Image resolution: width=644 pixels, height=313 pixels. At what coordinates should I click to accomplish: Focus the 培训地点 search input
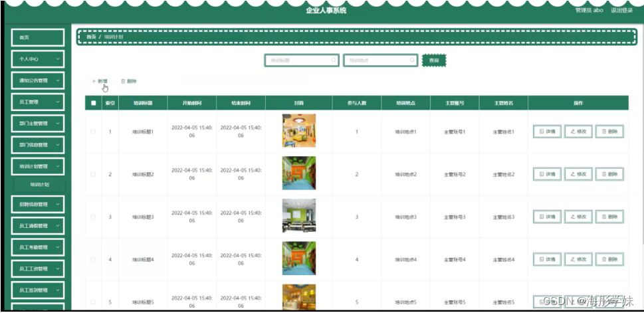coord(380,60)
